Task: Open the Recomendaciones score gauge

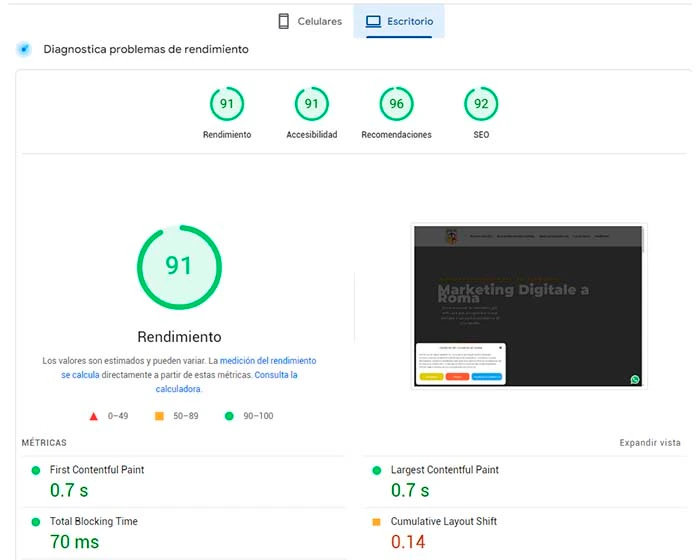Action: [x=396, y=104]
